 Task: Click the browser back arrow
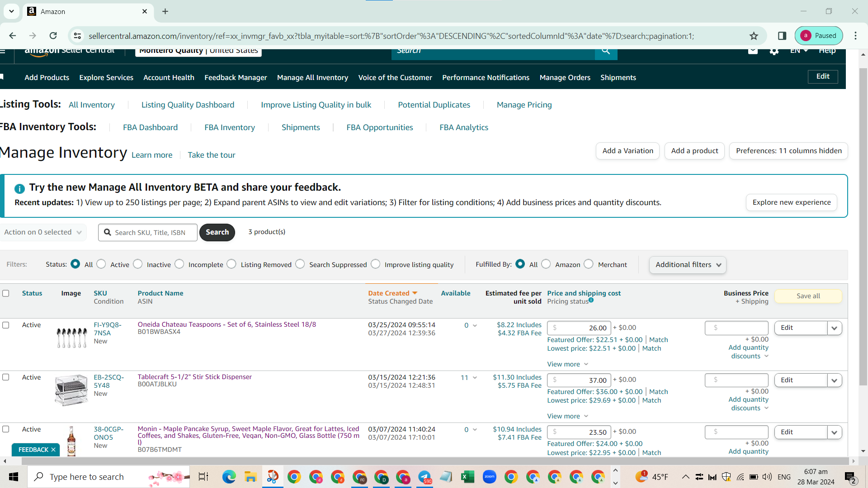coord(13,36)
